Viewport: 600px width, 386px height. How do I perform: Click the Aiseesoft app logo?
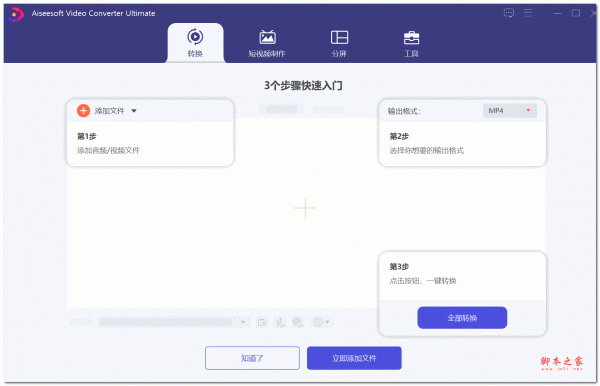pos(16,14)
